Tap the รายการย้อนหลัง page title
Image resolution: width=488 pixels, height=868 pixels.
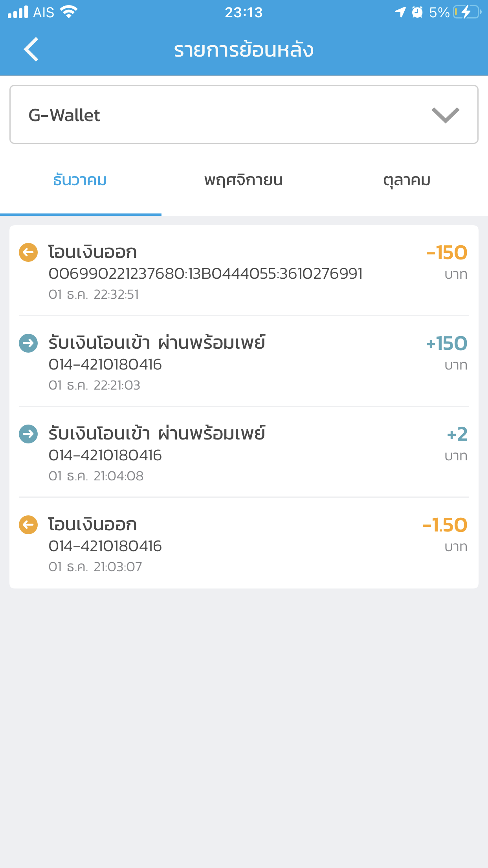pos(244,50)
